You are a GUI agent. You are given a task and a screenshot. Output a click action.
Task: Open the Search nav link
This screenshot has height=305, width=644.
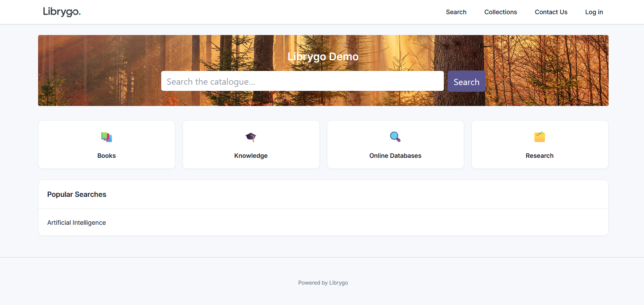[456, 12]
